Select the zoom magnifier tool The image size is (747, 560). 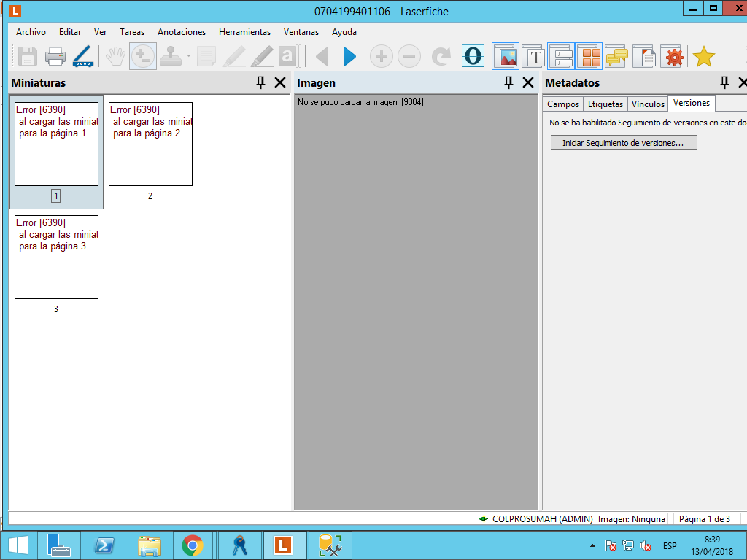pyautogui.click(x=142, y=56)
